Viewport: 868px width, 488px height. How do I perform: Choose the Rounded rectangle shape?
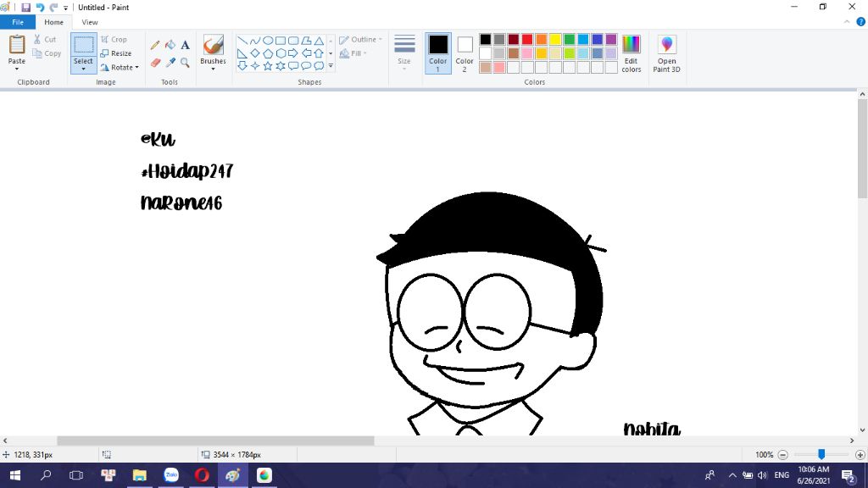292,41
